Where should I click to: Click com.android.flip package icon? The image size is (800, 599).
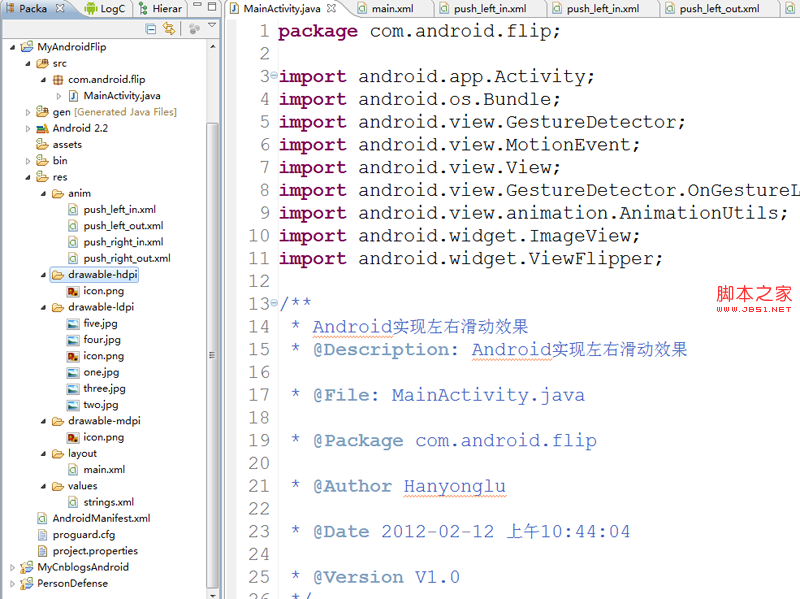pyautogui.click(x=58, y=80)
